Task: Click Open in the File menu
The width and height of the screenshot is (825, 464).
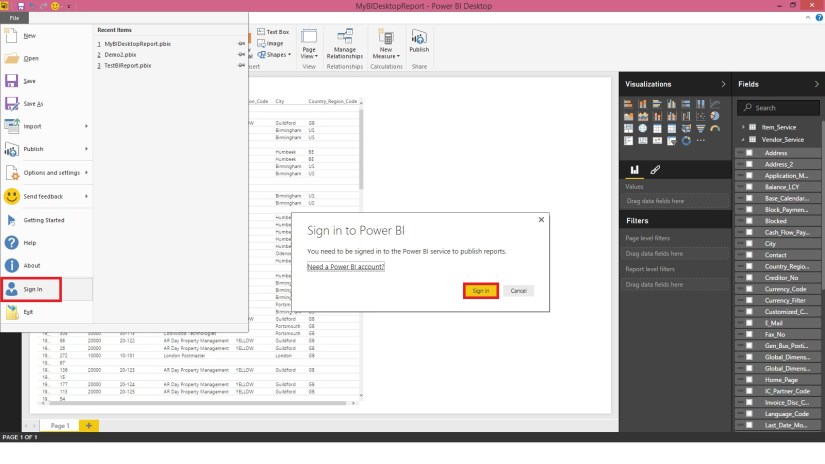Action: point(47,58)
